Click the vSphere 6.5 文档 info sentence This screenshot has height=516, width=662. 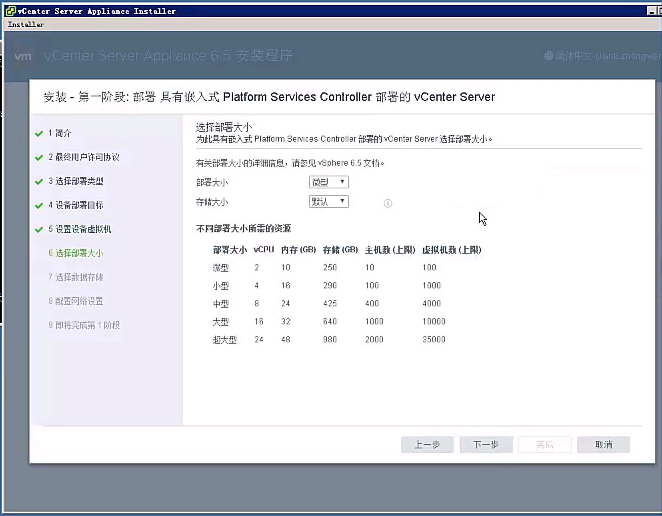(290, 163)
